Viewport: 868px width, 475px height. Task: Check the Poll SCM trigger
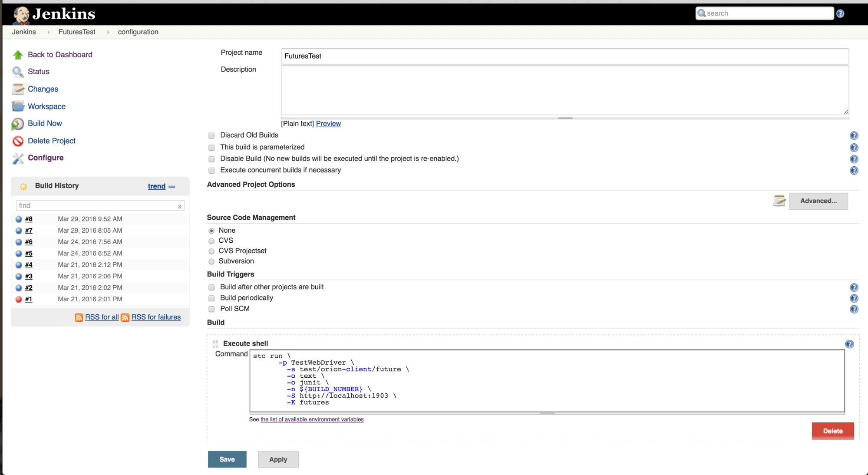[211, 309]
